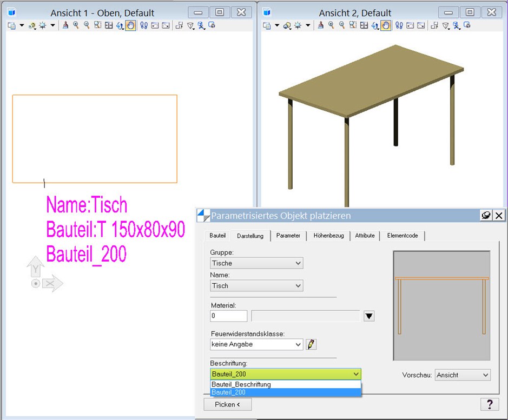
Task: Open the black arrow Material picker
Action: tap(369, 316)
